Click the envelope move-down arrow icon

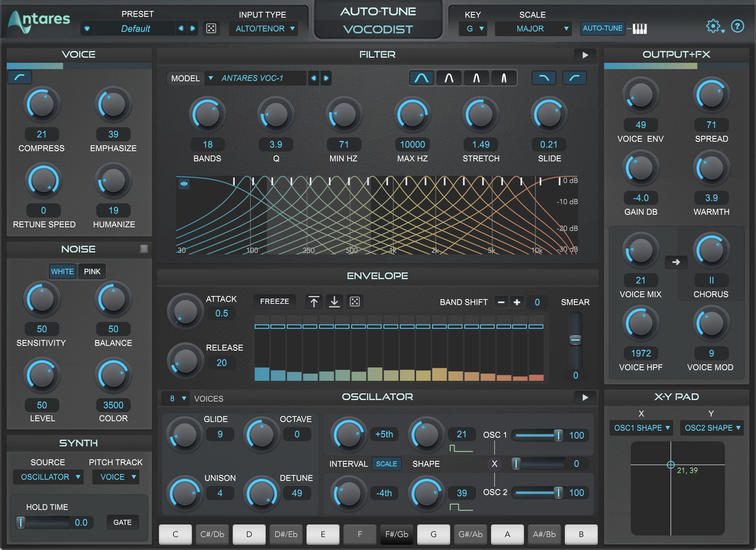tap(335, 302)
